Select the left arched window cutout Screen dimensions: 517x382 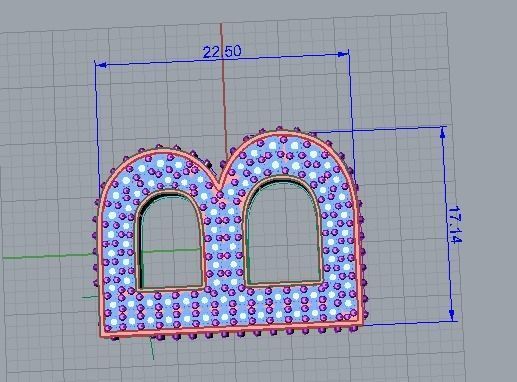(170, 240)
